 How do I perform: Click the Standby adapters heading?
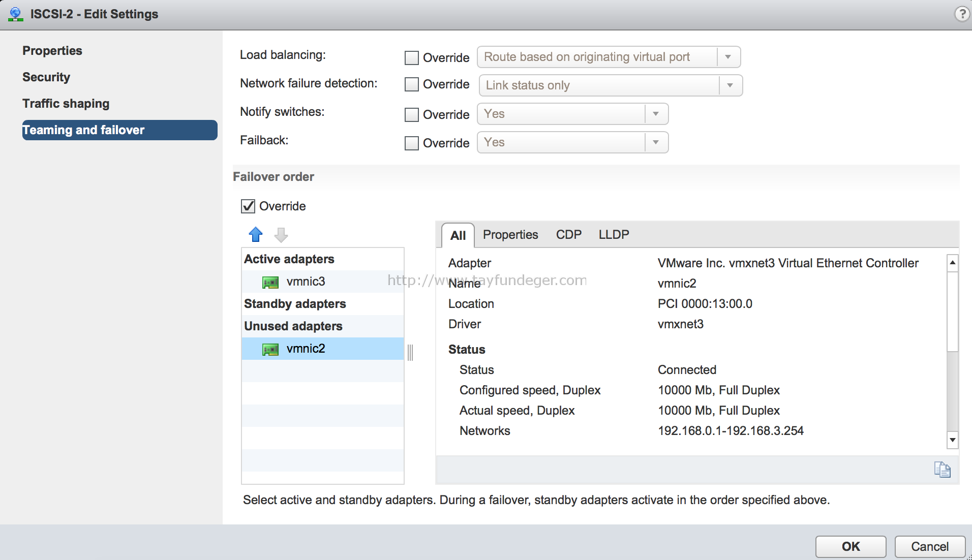click(295, 304)
